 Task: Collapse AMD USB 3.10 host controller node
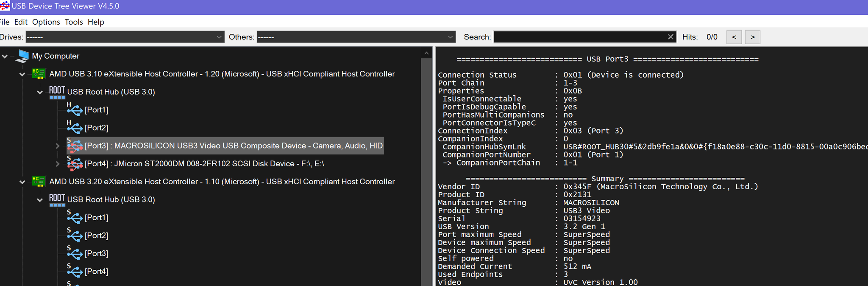pyautogui.click(x=22, y=74)
